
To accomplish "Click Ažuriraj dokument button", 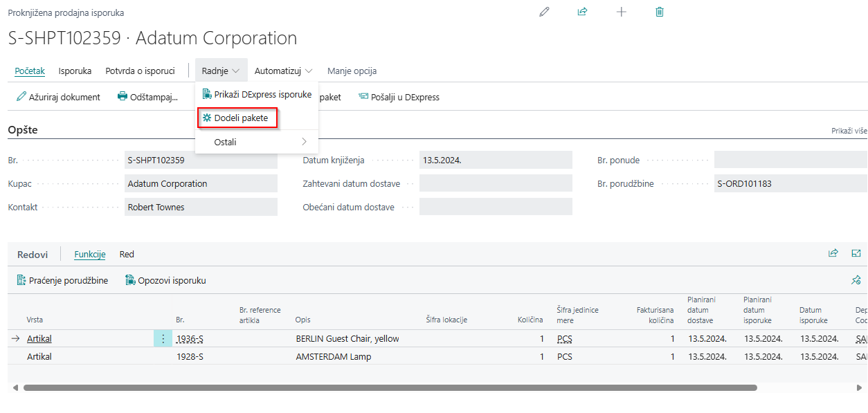I will click(x=58, y=97).
